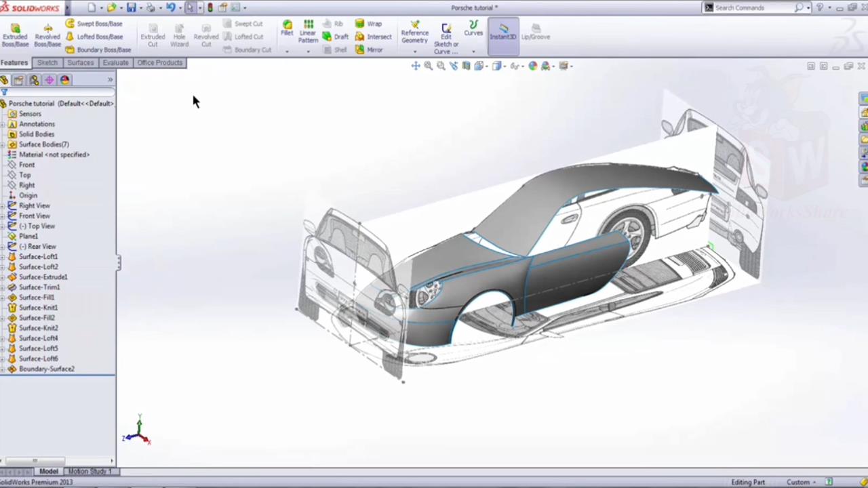868x488 pixels.
Task: Open Reference Geometry tool
Action: [x=414, y=33]
